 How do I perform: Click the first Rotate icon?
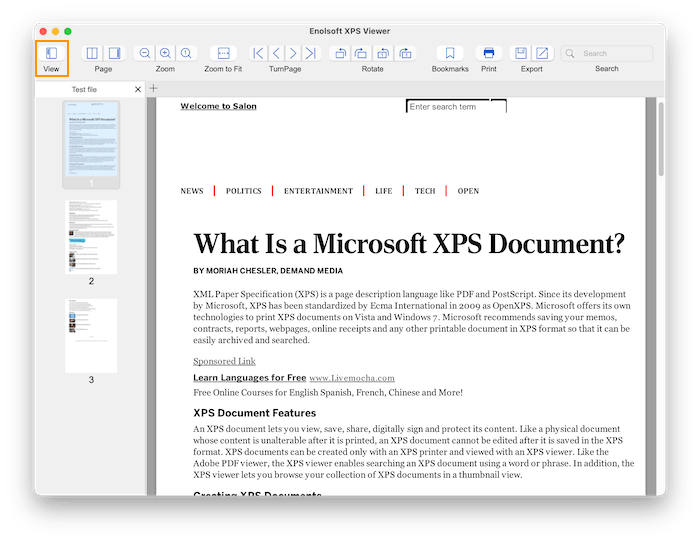340,53
